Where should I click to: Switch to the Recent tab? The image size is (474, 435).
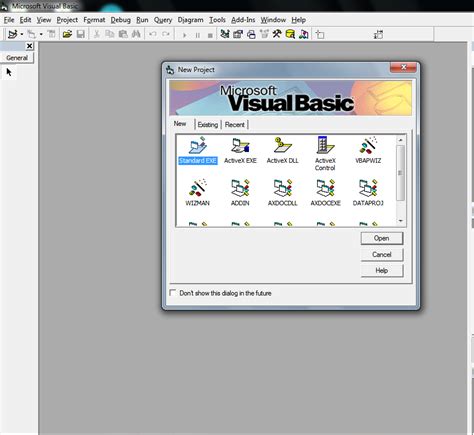tap(235, 125)
